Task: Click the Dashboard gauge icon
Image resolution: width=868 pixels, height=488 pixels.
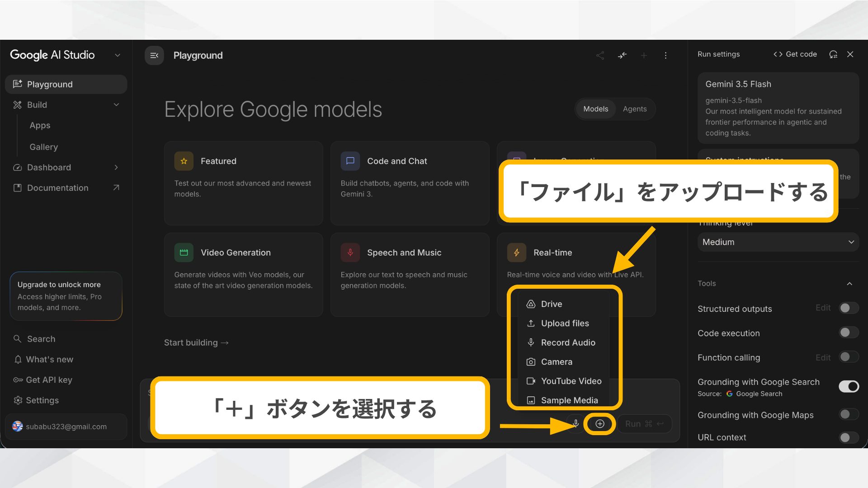Action: 18,168
